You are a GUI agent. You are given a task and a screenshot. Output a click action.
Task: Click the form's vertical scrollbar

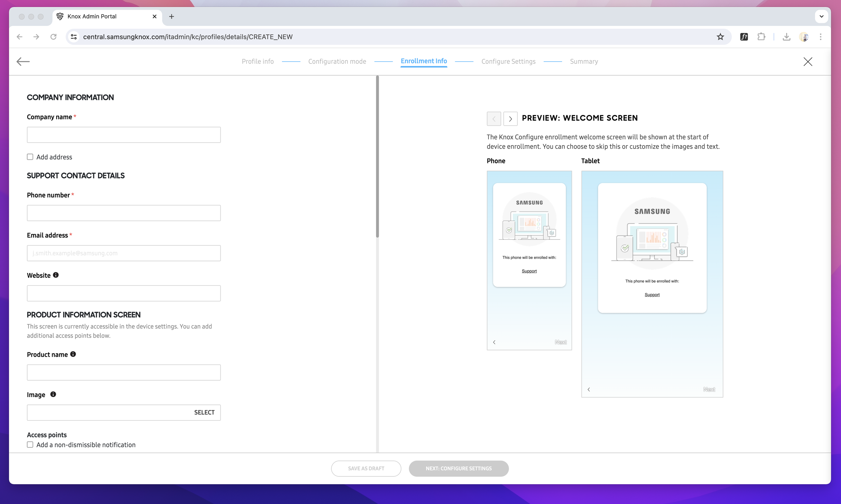click(x=377, y=156)
